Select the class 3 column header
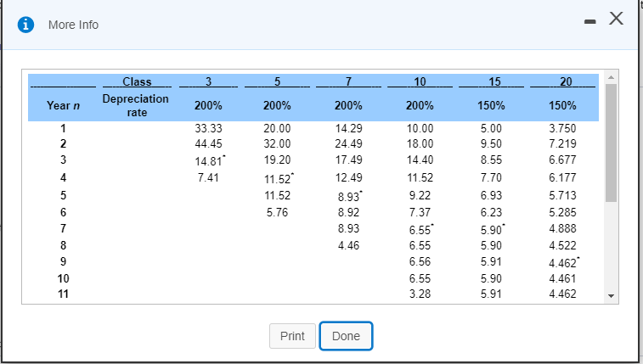Image resolution: width=643 pixels, height=364 pixels. (x=208, y=81)
